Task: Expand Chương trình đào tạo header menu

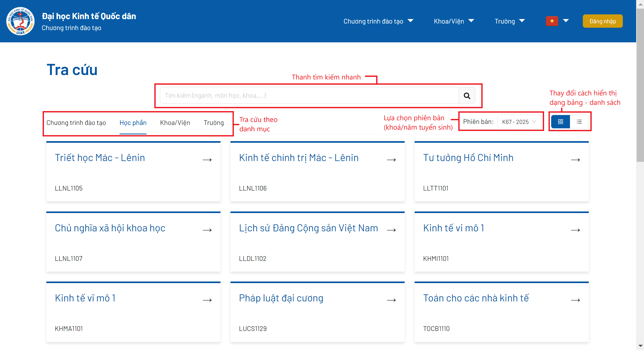Action: pos(378,21)
